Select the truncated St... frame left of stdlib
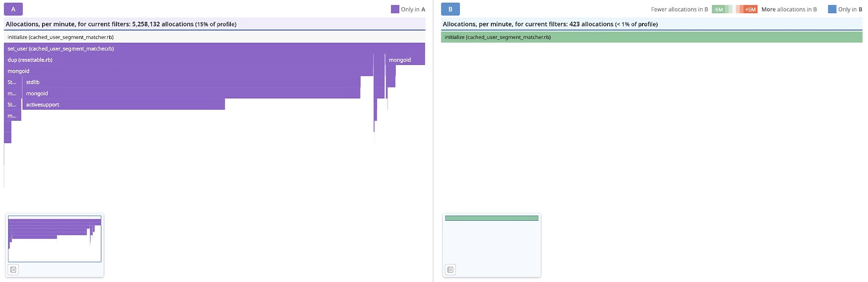Image resolution: width=868 pixels, height=282 pixels. pos(13,82)
